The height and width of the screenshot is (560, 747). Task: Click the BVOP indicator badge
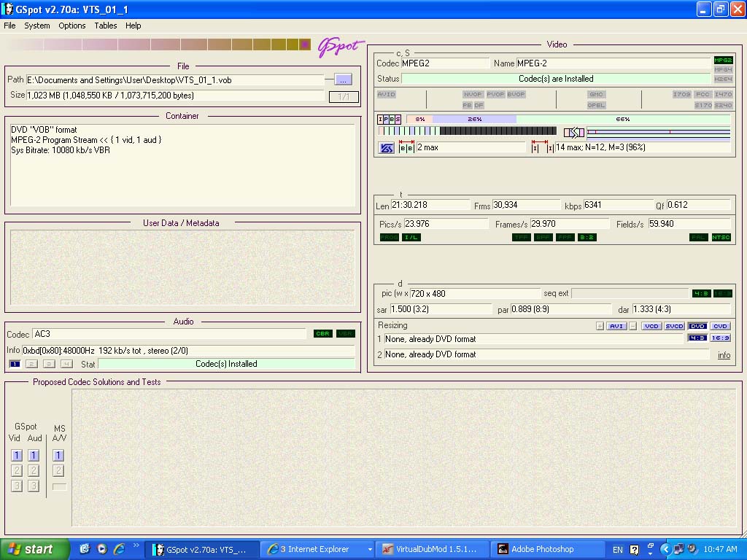[x=516, y=94]
